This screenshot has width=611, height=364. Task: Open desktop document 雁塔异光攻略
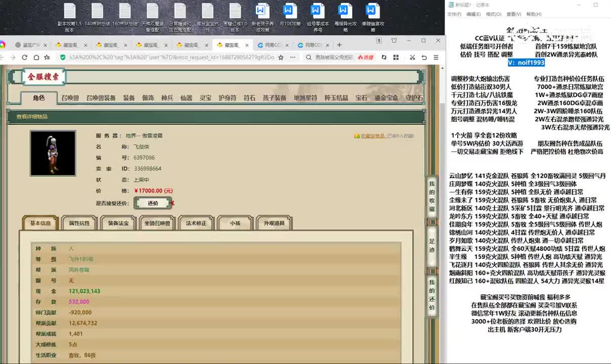[345, 18]
